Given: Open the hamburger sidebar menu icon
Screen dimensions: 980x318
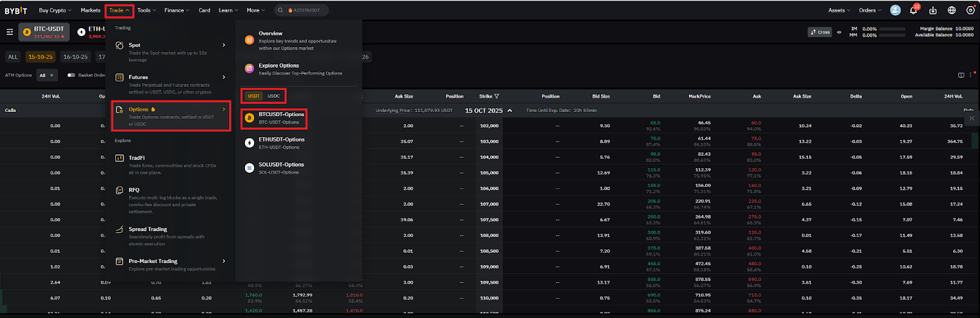Looking at the screenshot, I should (10, 32).
